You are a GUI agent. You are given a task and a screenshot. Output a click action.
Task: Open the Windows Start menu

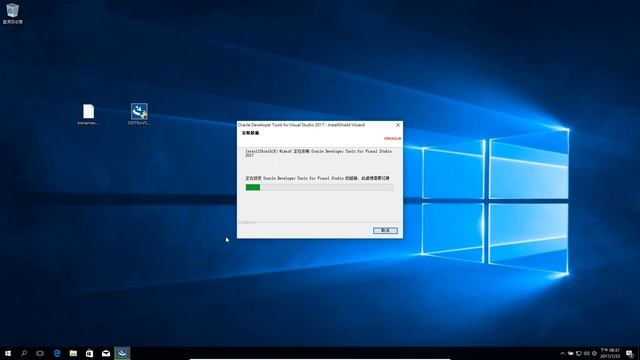coord(8,353)
